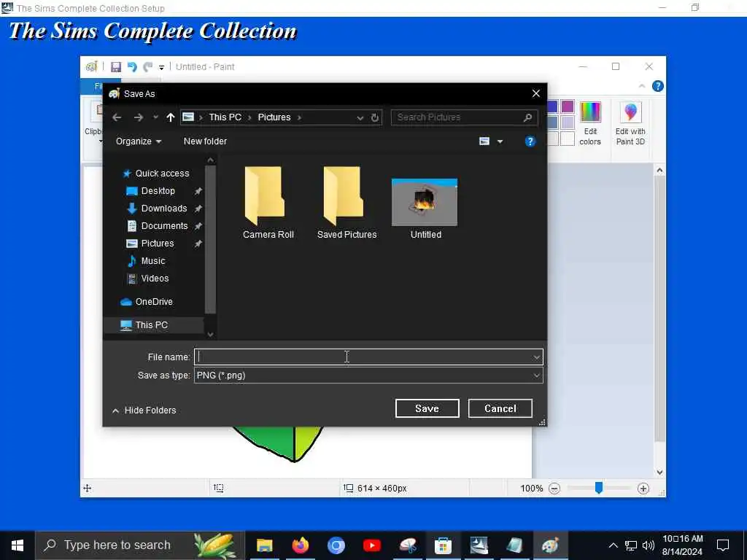Click the Paint Help question mark icon
The width and height of the screenshot is (747, 560).
tap(658, 86)
